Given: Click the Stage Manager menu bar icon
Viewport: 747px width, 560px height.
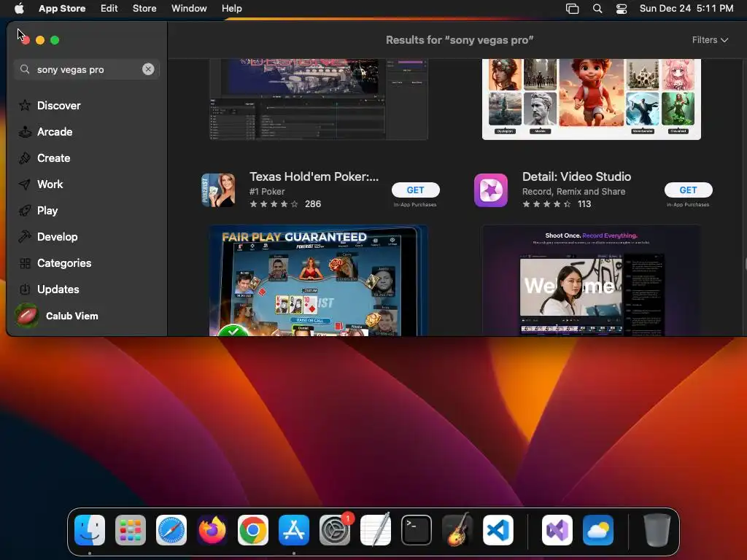Looking at the screenshot, I should (572, 9).
